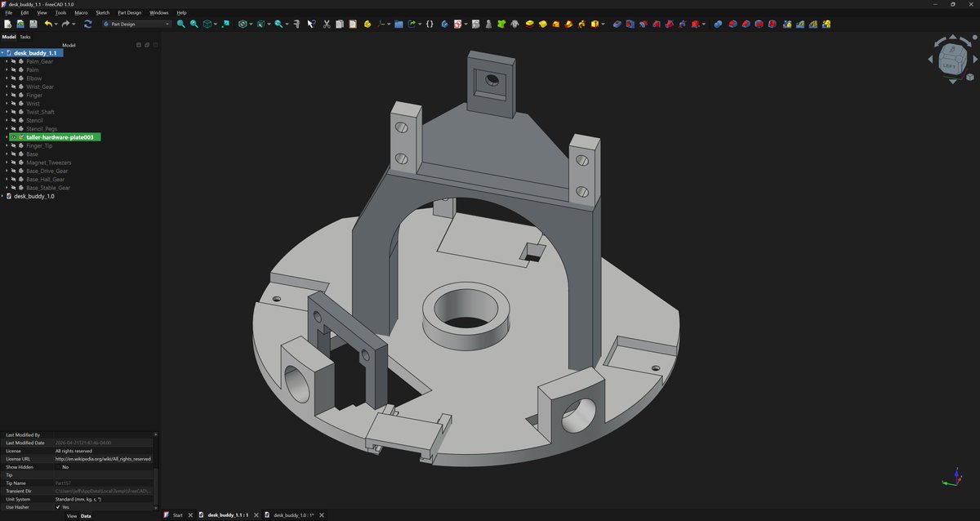Expand the Palm tree item

tap(7, 69)
